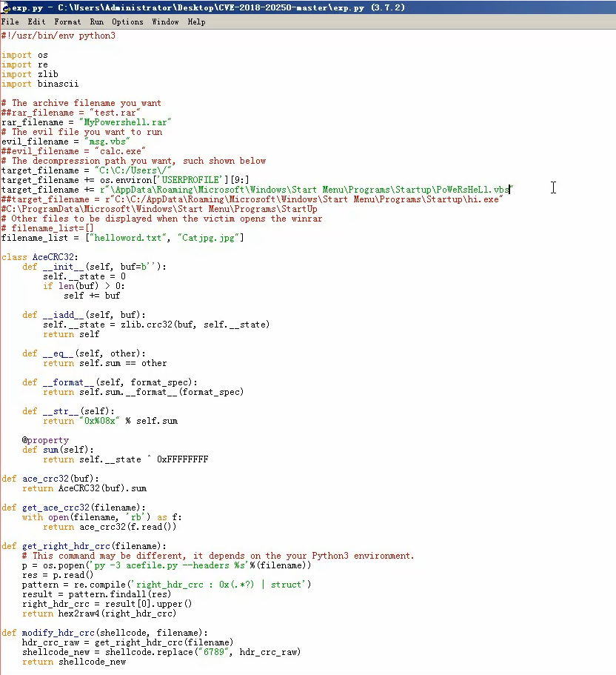Click 'return hex2raw4(right_hdr_crc)' line

(99, 614)
